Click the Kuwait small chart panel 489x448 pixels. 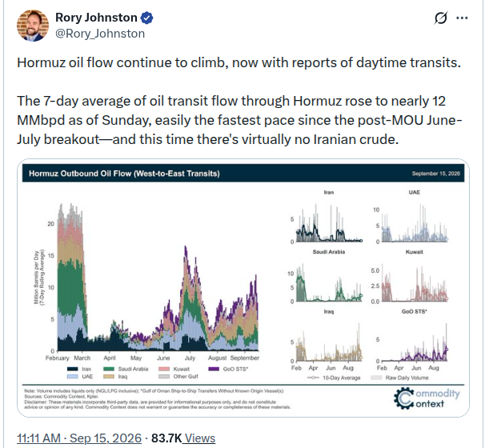coord(414,277)
